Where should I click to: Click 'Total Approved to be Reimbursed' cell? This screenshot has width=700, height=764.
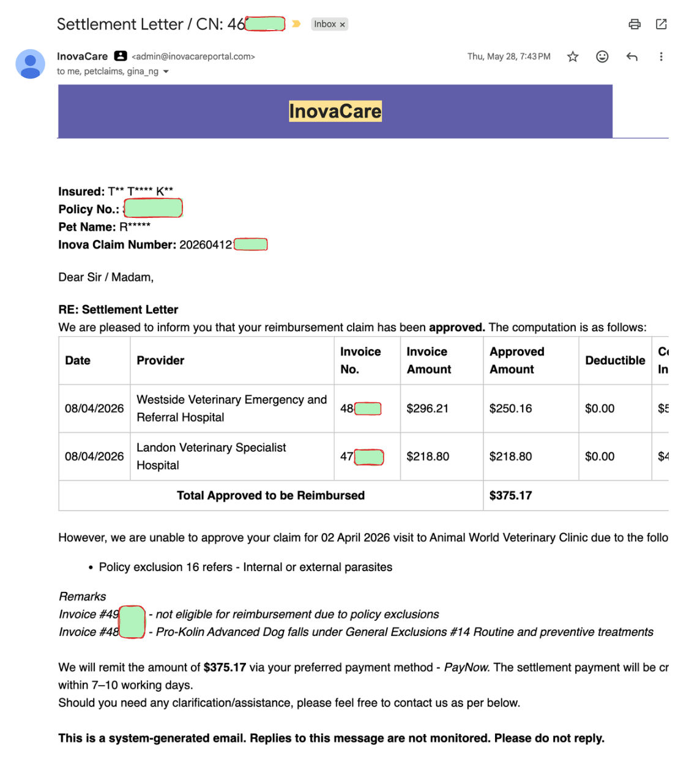point(270,495)
